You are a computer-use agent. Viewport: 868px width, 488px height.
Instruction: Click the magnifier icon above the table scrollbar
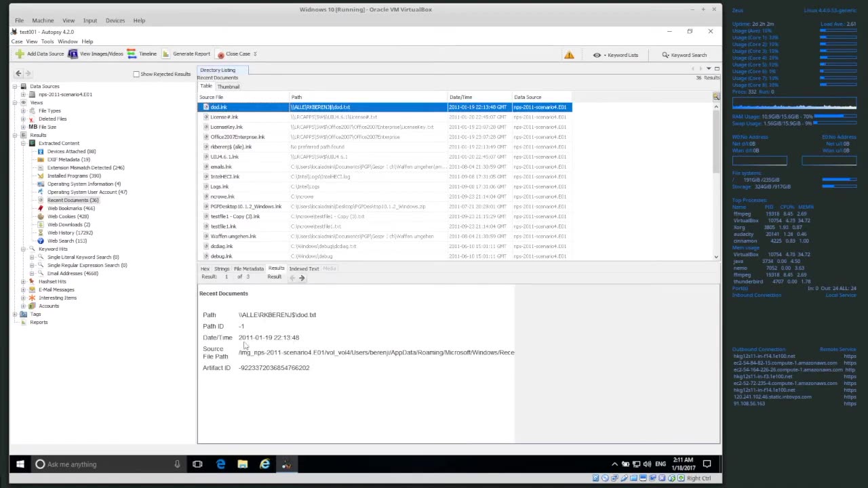click(x=716, y=97)
